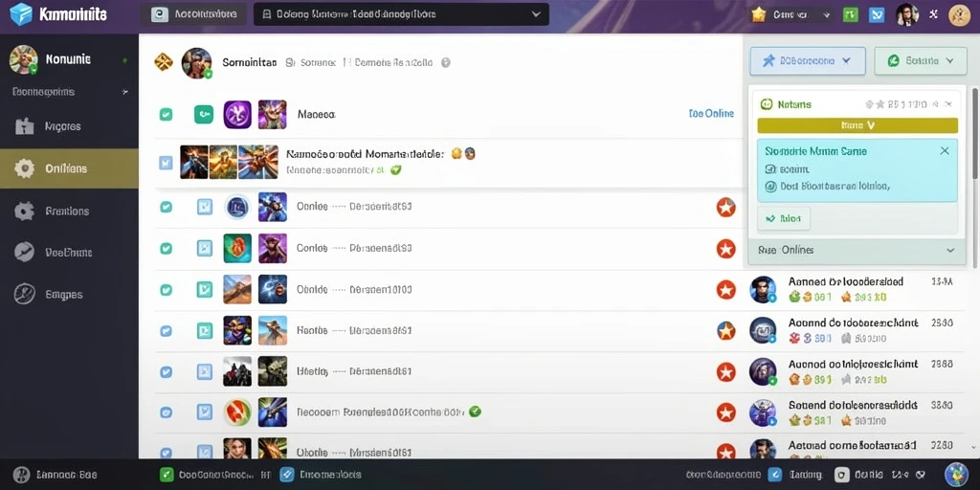Open the crossed tools icon in top bar
The image size is (980, 490).
(934, 14)
